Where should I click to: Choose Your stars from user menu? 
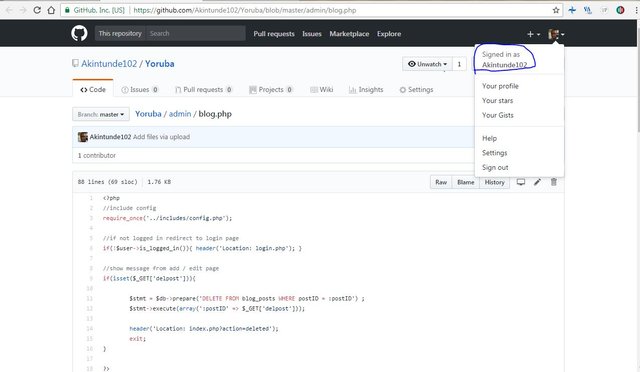point(497,100)
